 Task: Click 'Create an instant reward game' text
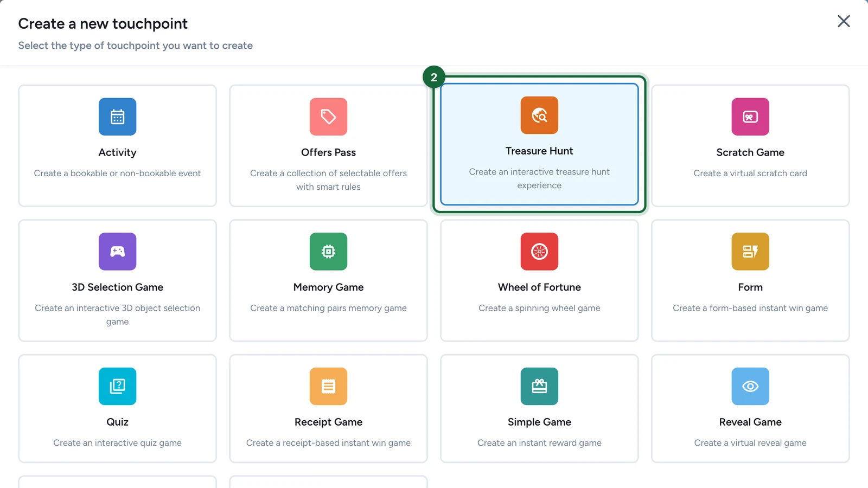[x=539, y=443]
